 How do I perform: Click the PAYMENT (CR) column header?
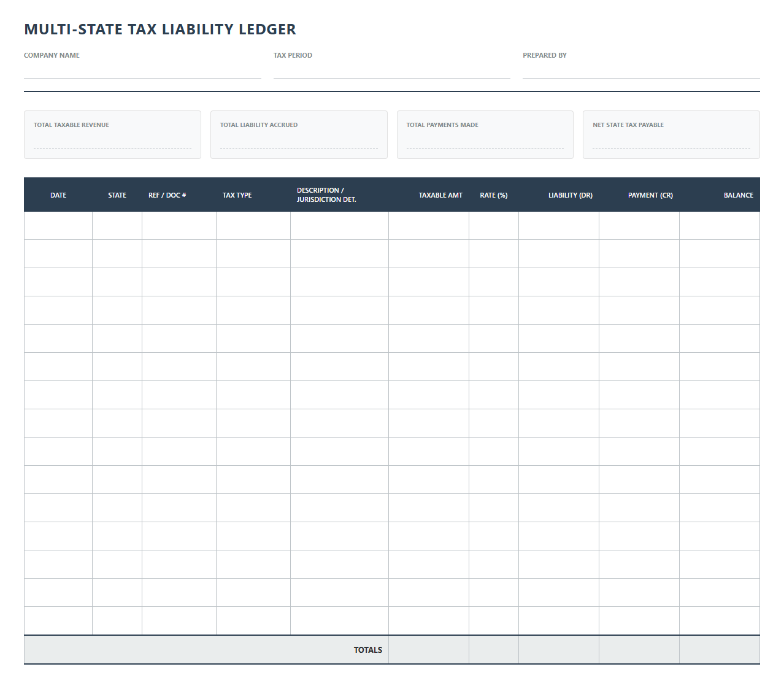coord(639,195)
